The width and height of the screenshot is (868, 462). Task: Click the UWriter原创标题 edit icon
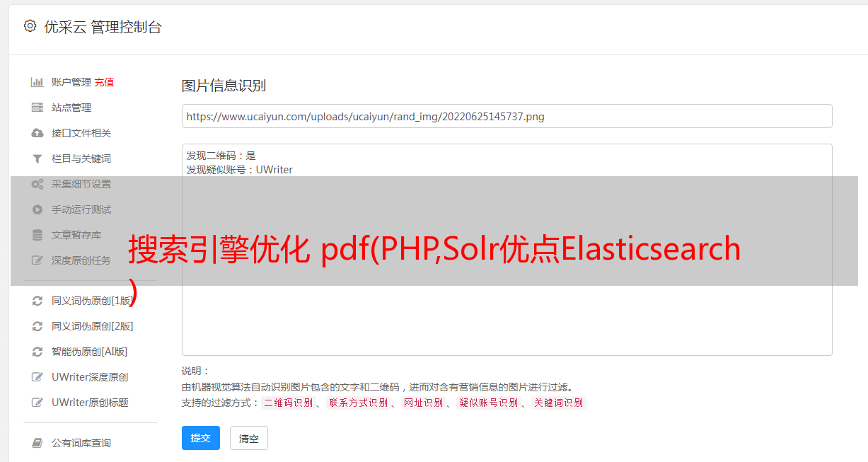(37, 403)
